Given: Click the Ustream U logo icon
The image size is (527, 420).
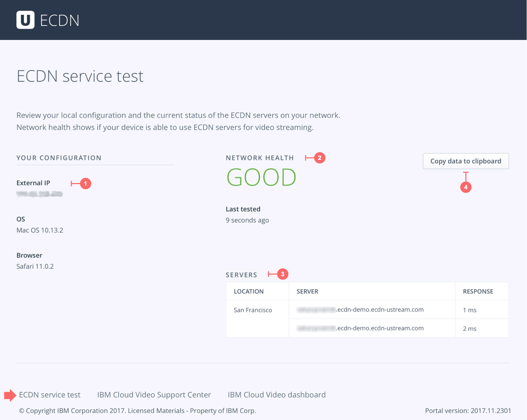Looking at the screenshot, I should pos(25,20).
